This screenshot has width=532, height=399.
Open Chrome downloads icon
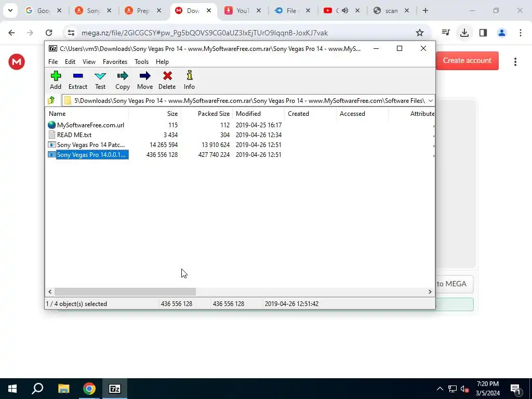(x=464, y=33)
